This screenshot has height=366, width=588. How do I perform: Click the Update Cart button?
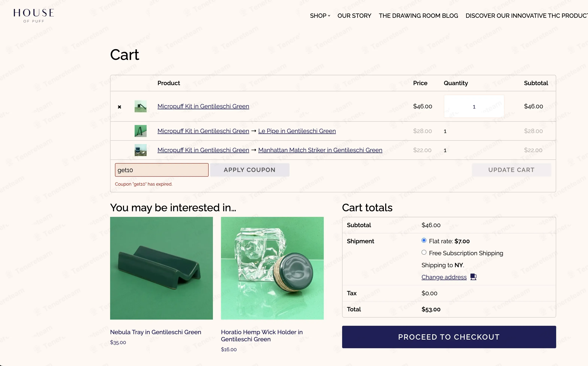click(x=511, y=170)
